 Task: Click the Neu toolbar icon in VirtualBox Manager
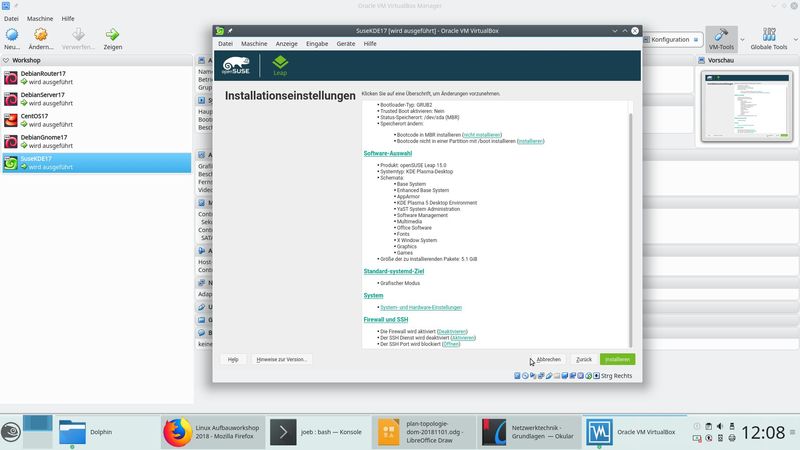point(12,35)
